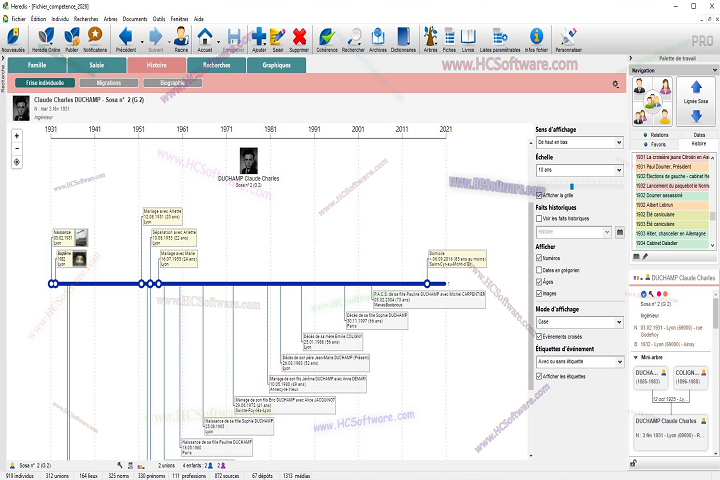Click the red Supprimer icon
Viewport: 720px width, 480px height.
pyautogui.click(x=298, y=37)
